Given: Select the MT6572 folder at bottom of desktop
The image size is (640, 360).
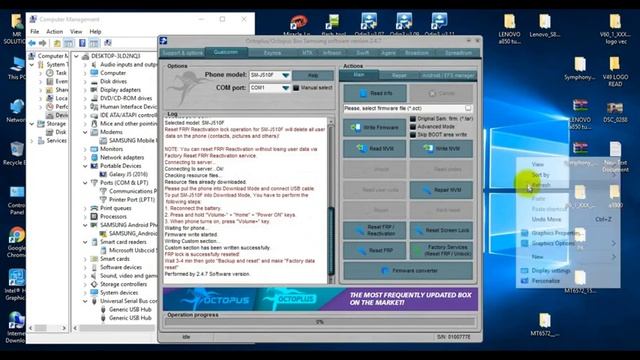Looking at the screenshot, I should [544, 325].
